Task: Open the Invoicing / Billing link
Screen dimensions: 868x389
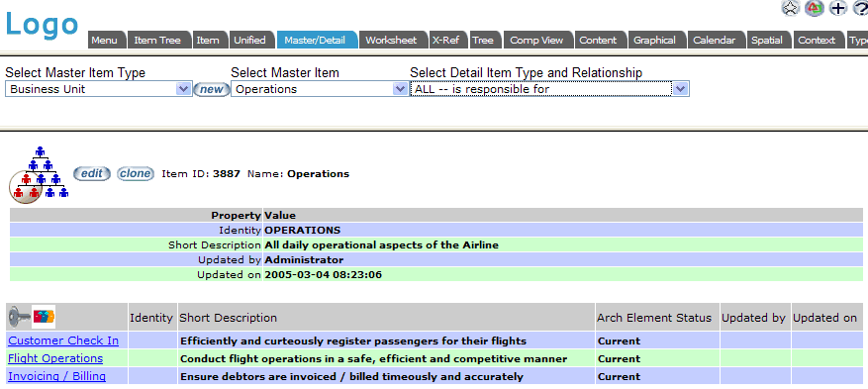Action: point(56,376)
